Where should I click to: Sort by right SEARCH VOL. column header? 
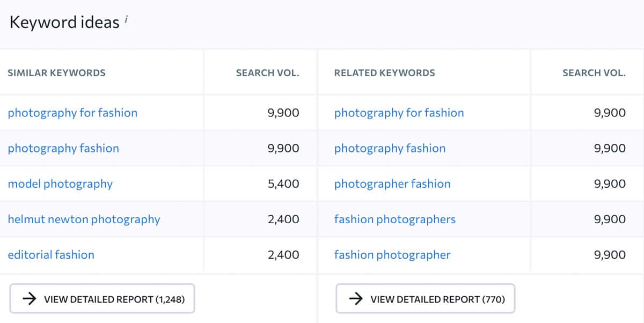(594, 72)
